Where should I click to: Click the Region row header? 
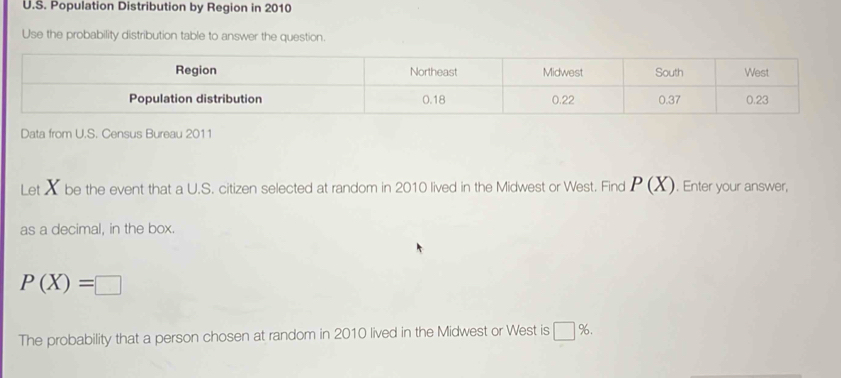[196, 71]
